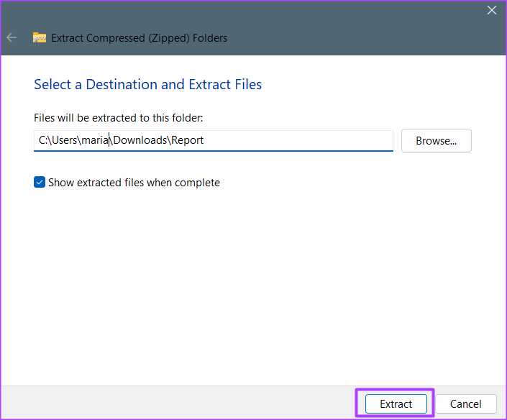
Task: Close the extract dialog with the X
Action: pos(491,10)
